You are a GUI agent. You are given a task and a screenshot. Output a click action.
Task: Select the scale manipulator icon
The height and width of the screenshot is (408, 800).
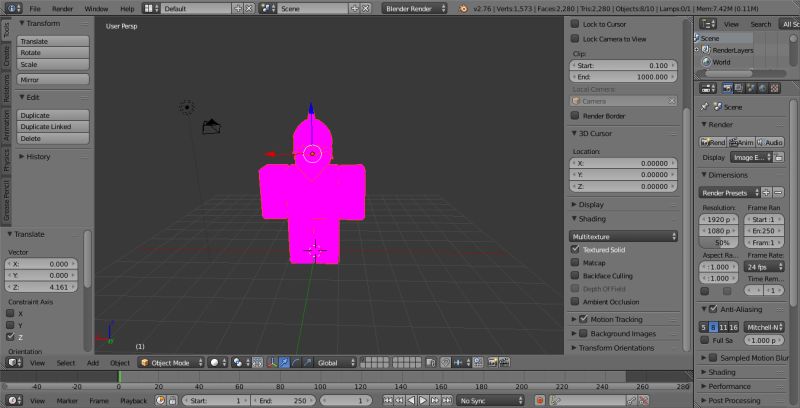coord(308,363)
